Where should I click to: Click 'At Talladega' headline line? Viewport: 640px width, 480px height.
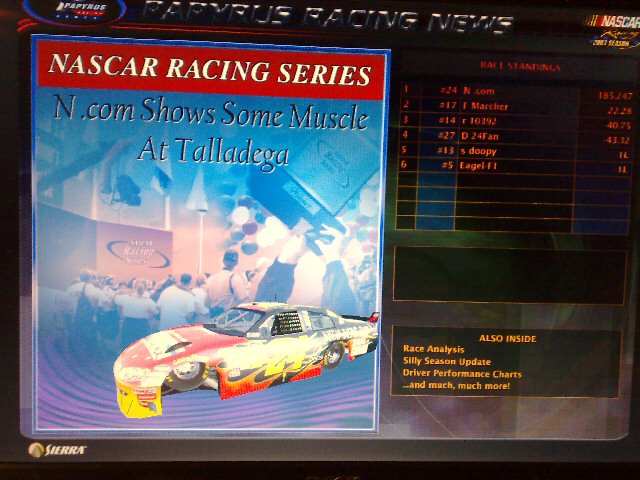tap(213, 153)
